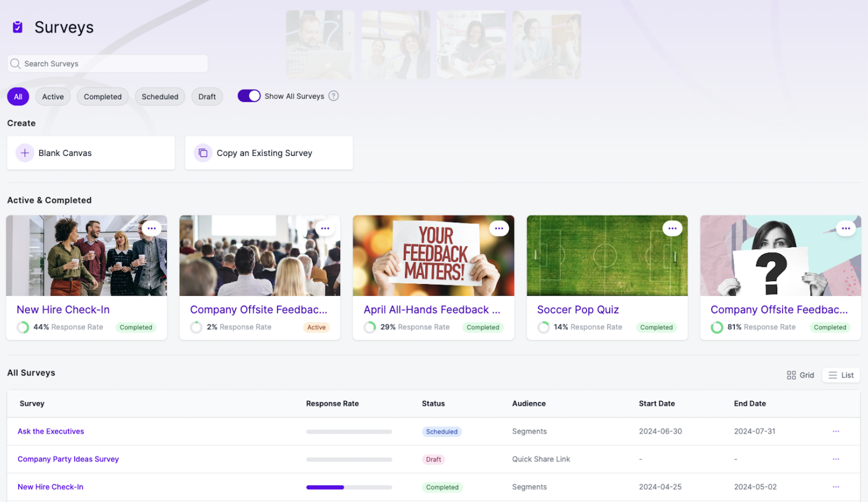Click the 2024-04-25 start date cell
The image size is (868, 502).
point(660,487)
